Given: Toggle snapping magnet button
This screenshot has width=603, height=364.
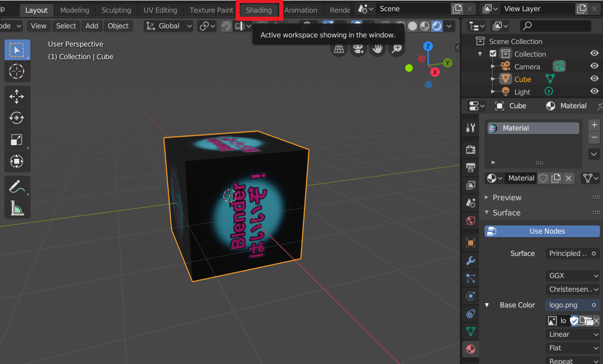Looking at the screenshot, I should (x=227, y=26).
